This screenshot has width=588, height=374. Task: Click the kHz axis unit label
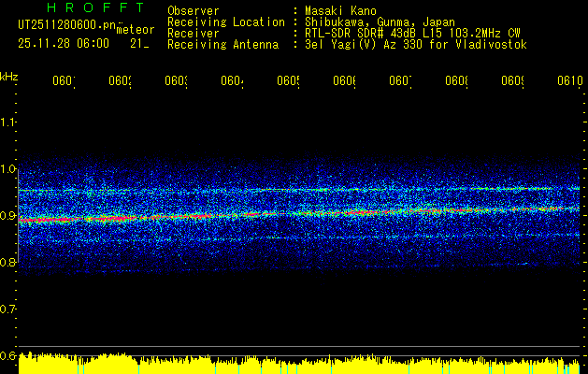point(9,77)
